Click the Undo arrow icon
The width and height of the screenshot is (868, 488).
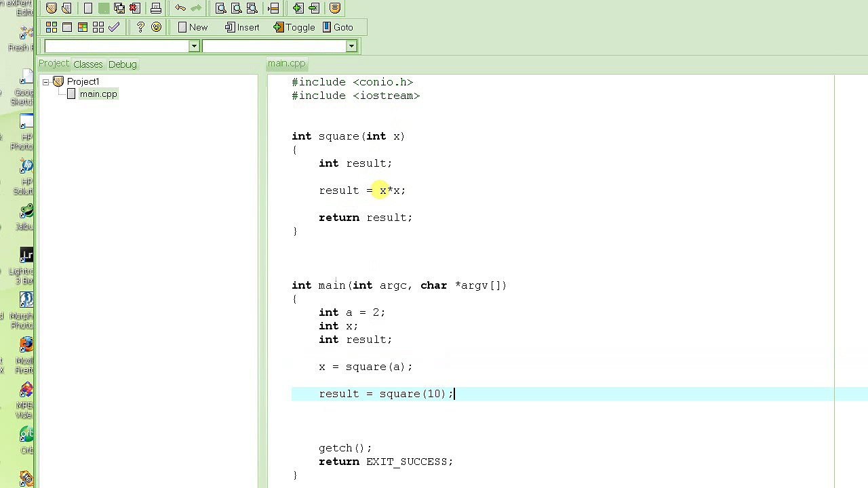click(180, 8)
